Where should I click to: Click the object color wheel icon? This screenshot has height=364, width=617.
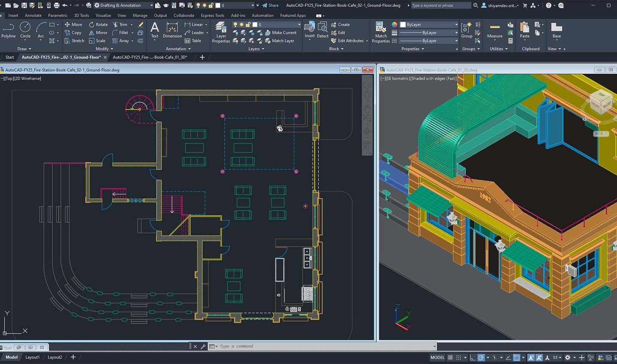394,24
